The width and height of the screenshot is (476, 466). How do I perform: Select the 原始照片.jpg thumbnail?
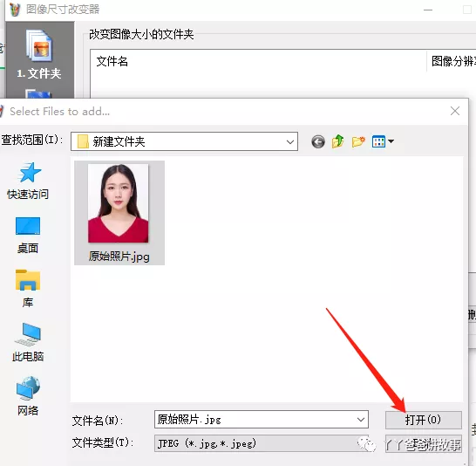[119, 213]
